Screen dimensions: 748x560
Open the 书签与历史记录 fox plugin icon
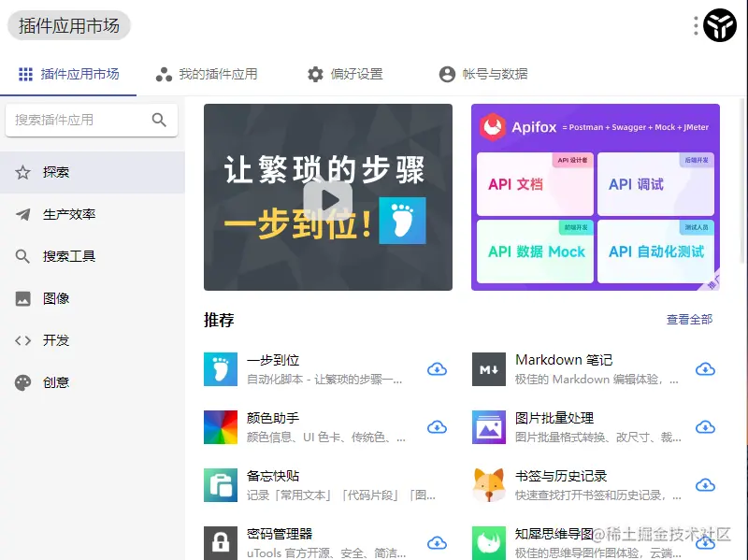tap(487, 485)
